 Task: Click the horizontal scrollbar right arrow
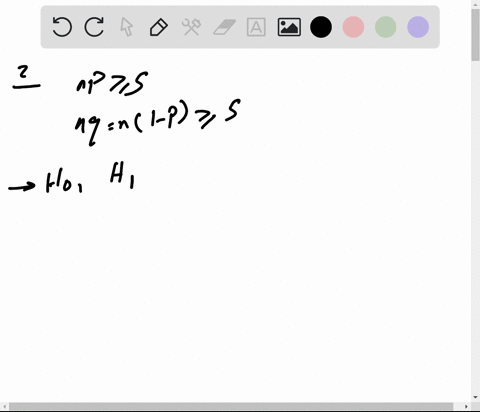point(466,406)
